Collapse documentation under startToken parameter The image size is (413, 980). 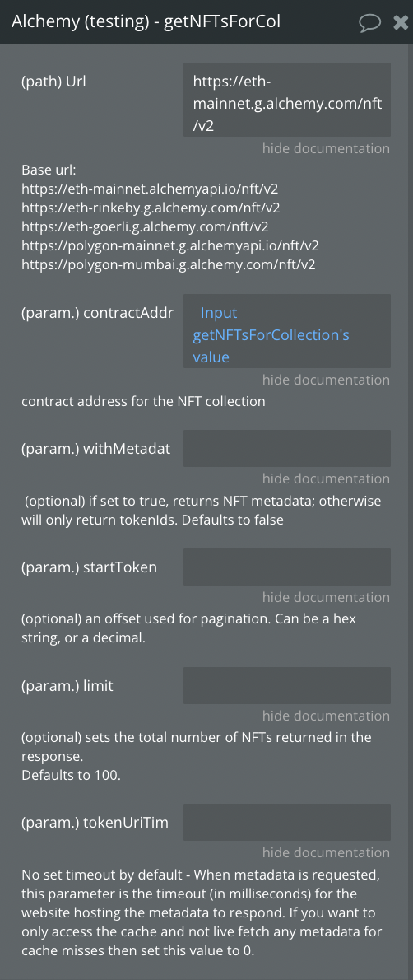pyautogui.click(x=326, y=597)
